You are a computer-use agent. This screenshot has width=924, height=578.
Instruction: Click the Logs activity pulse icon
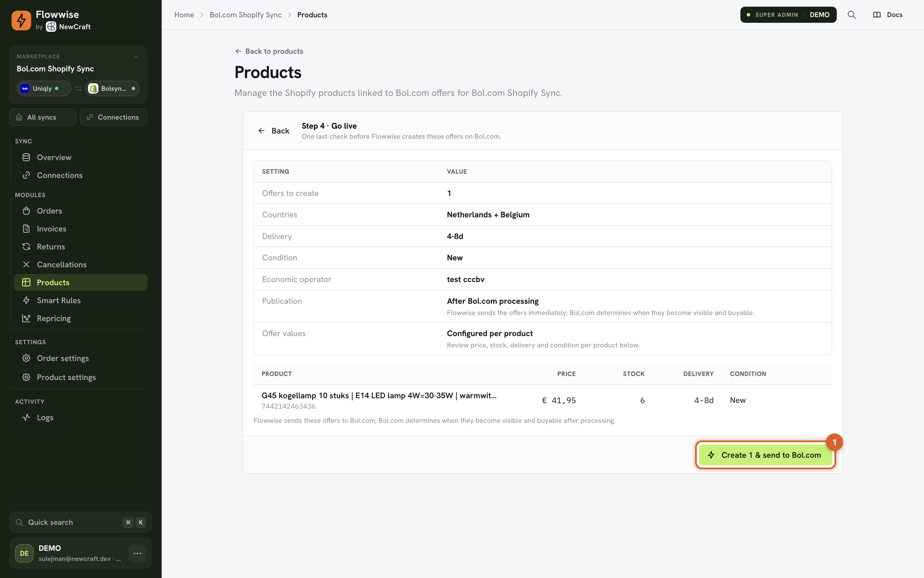[x=26, y=417]
